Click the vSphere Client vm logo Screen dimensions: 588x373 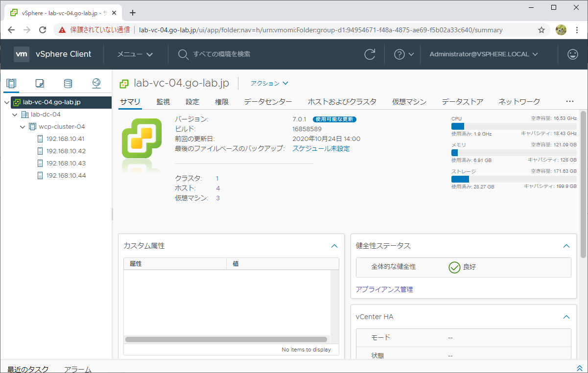[x=22, y=54]
